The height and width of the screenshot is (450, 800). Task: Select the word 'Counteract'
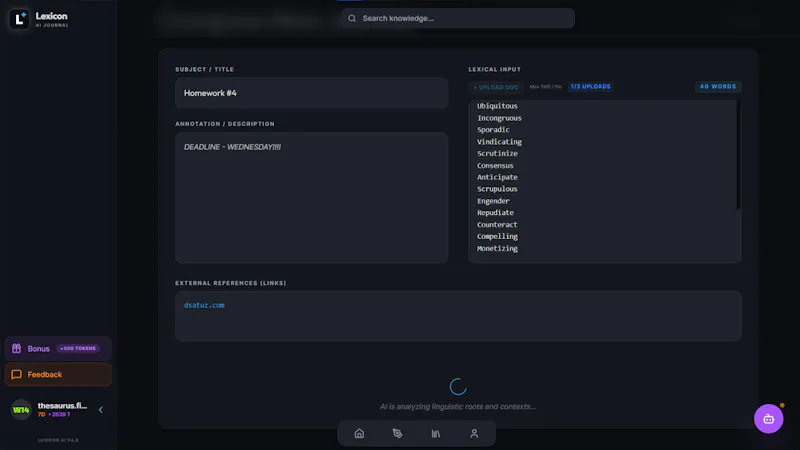(497, 224)
